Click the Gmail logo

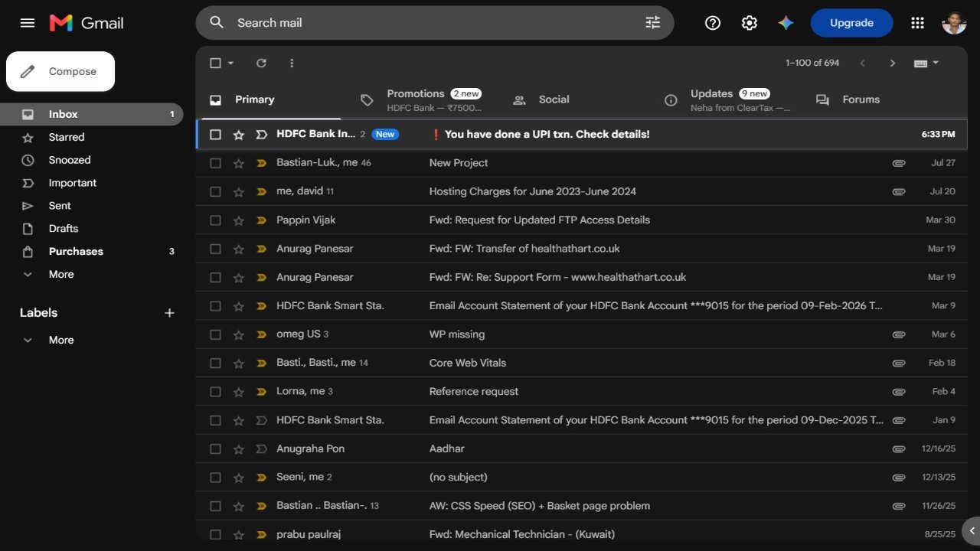pos(87,23)
